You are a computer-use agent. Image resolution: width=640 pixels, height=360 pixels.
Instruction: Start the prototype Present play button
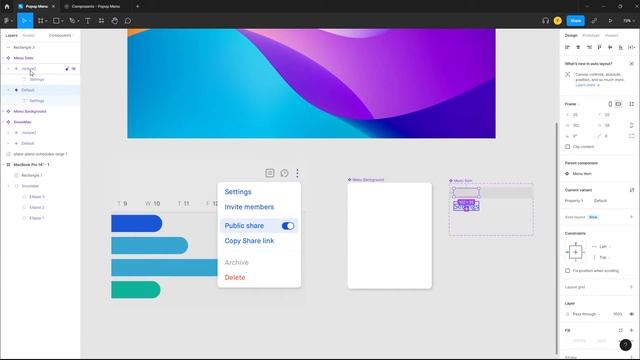pyautogui.click(x=611, y=21)
